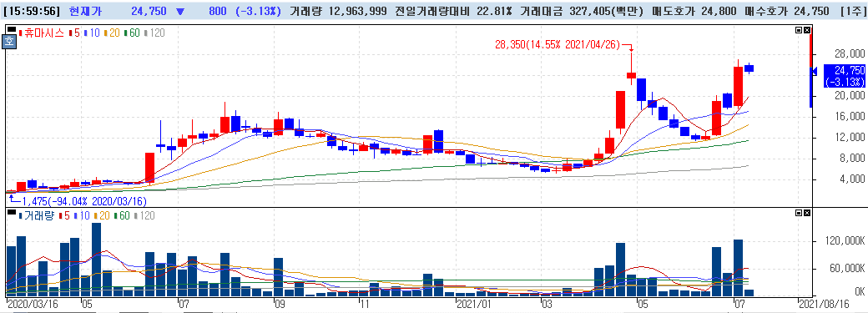Select the 20-day legend in volume chart

(x=101, y=216)
